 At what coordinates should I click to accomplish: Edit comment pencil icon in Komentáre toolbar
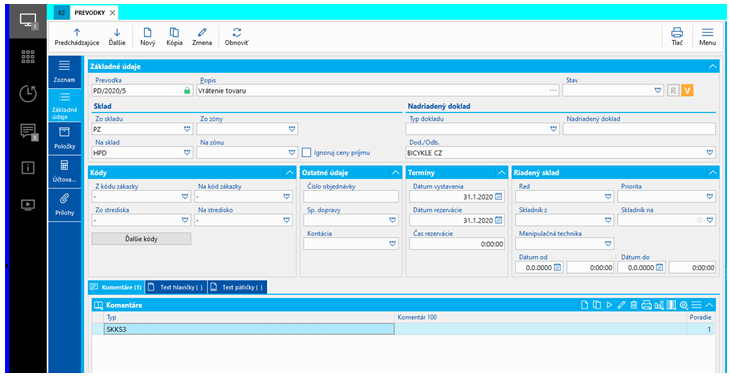621,305
